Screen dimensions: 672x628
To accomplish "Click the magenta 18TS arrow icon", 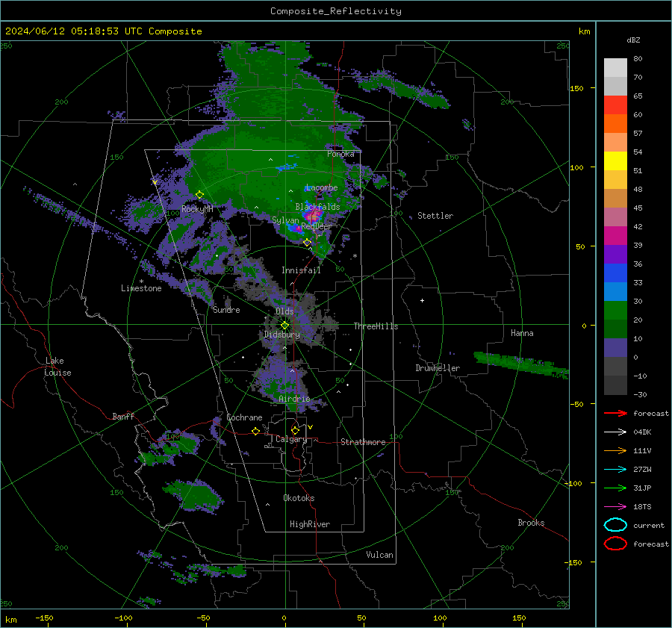I will (615, 507).
